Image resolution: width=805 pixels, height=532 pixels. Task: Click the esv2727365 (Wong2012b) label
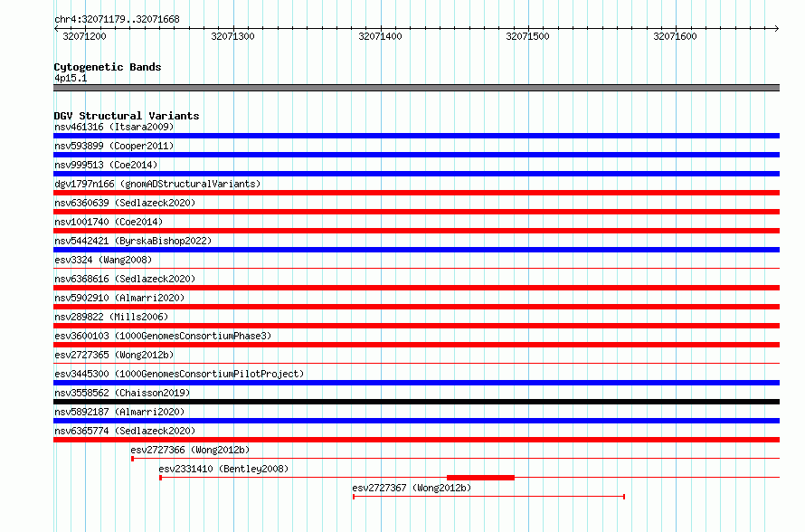pyautogui.click(x=114, y=355)
